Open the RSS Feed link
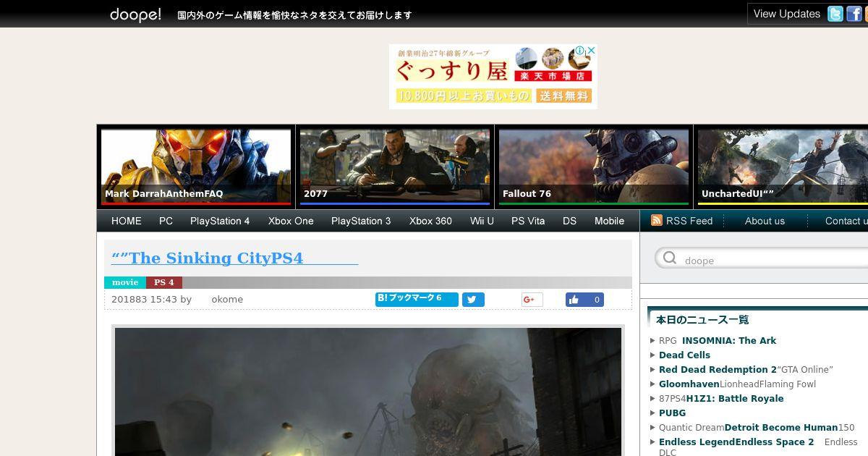This screenshot has height=456, width=868. 689,221
